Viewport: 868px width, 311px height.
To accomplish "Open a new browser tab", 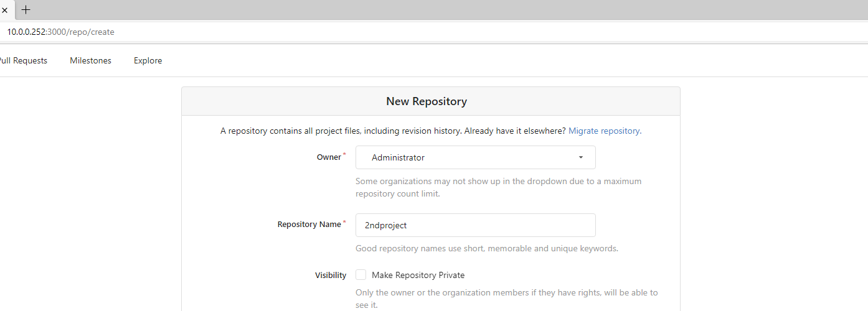I will click(26, 10).
